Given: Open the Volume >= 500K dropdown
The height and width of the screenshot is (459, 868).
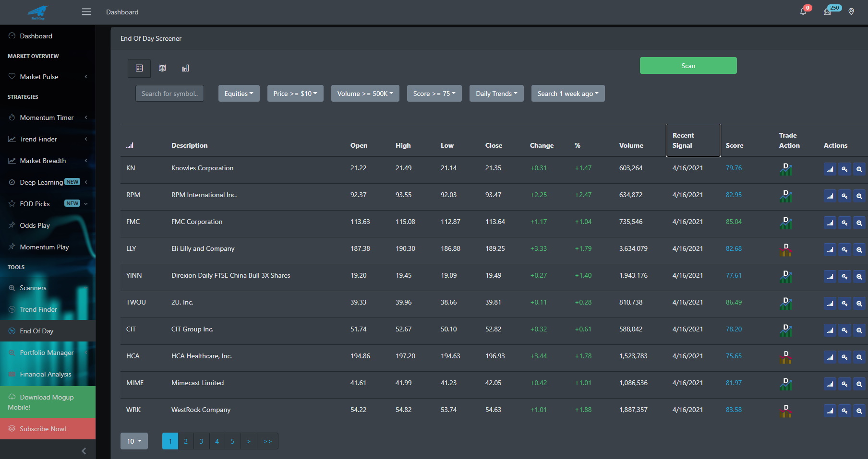Looking at the screenshot, I should [x=365, y=94].
